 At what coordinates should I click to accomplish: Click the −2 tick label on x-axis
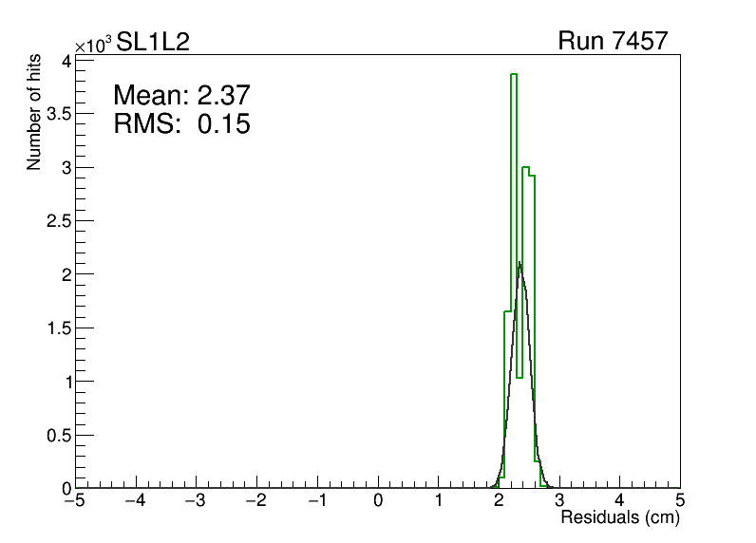[x=255, y=500]
